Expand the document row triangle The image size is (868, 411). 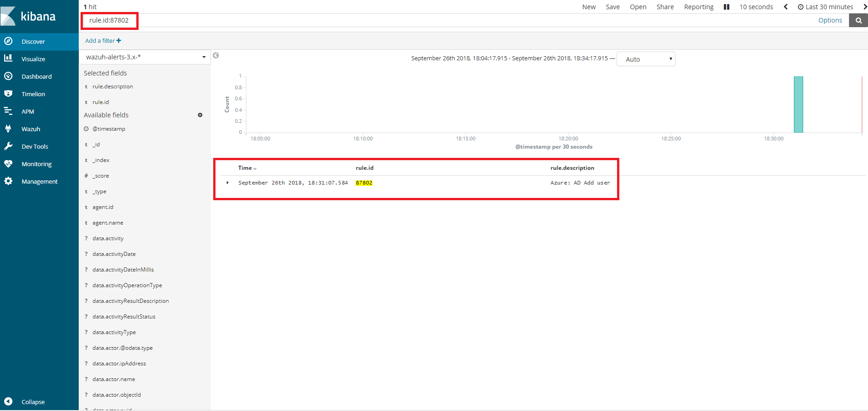[x=227, y=183]
